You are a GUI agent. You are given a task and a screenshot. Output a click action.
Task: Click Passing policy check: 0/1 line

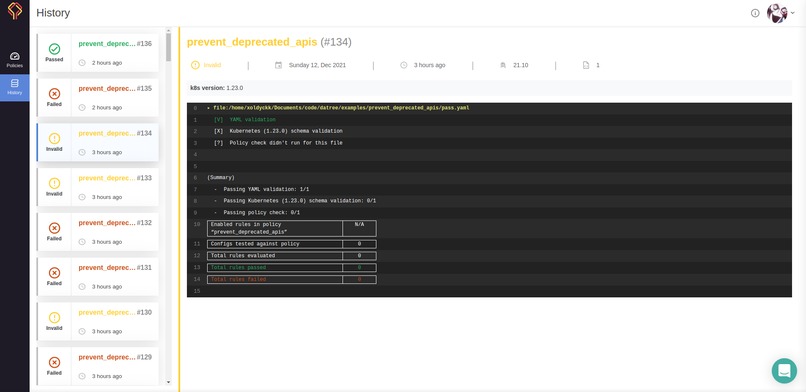point(257,212)
